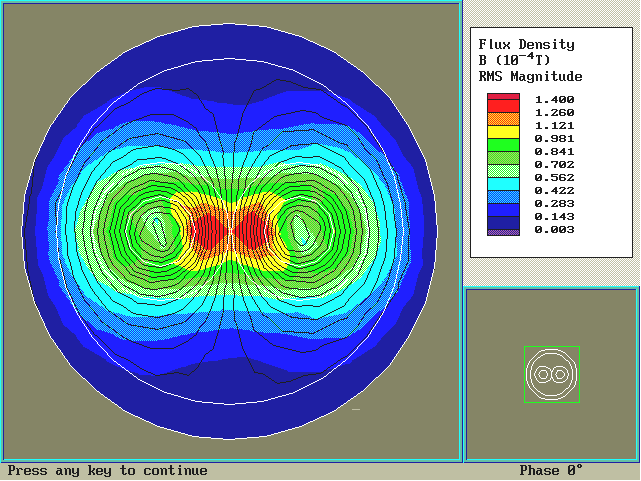Click the Phase 0° status indicator
This screenshot has height=481, width=641.
[x=551, y=471]
